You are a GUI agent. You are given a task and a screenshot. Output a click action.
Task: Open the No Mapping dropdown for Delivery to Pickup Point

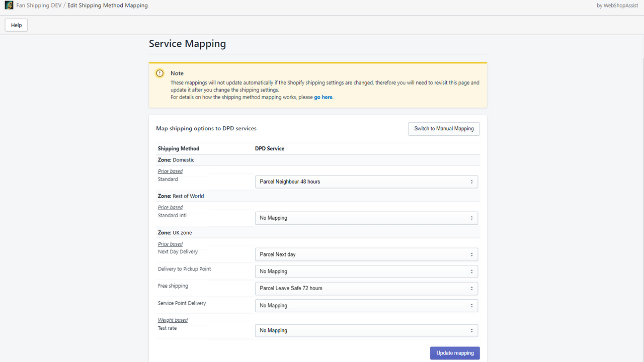366,271
